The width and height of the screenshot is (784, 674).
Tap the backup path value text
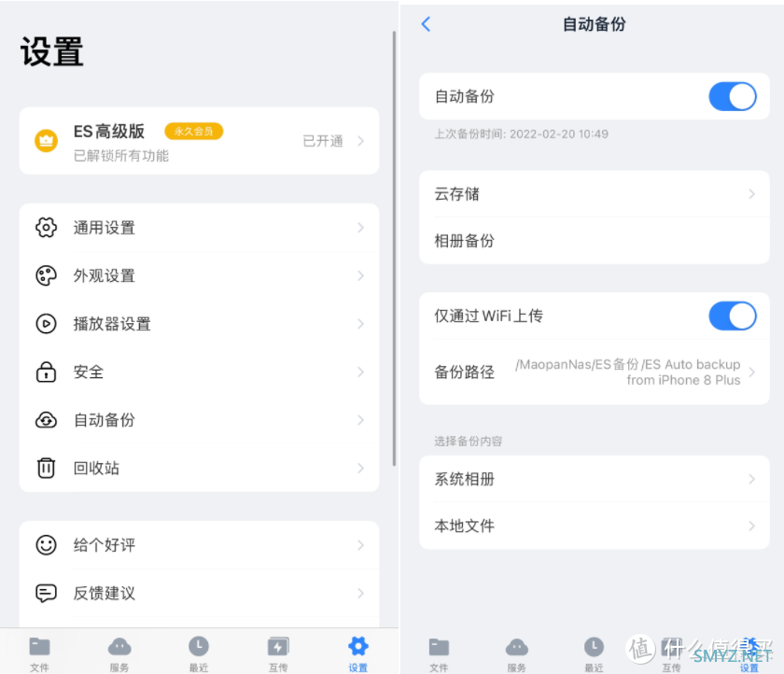pyautogui.click(x=627, y=372)
